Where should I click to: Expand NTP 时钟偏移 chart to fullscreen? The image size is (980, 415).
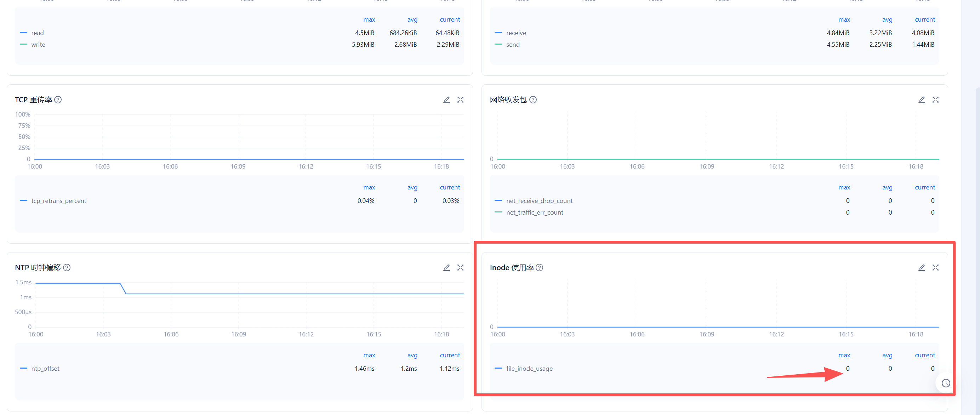click(x=460, y=267)
